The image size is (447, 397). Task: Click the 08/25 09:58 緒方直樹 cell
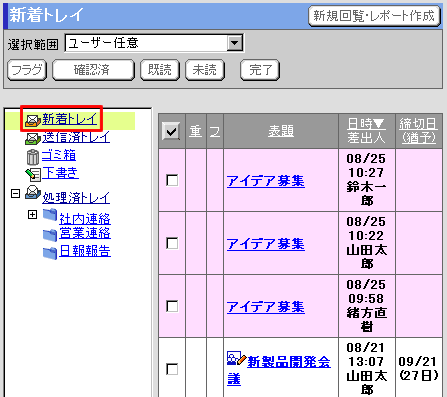pos(367,306)
